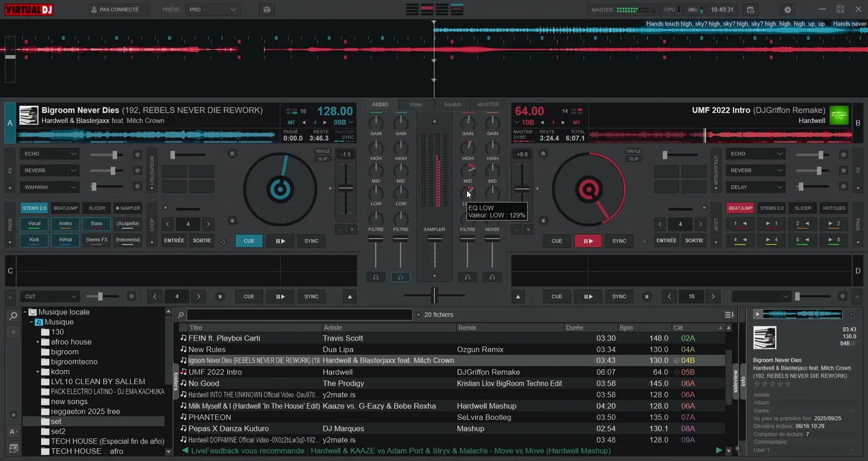The image size is (868, 461).
Task: Expand the afroo house folder
Action: point(38,342)
